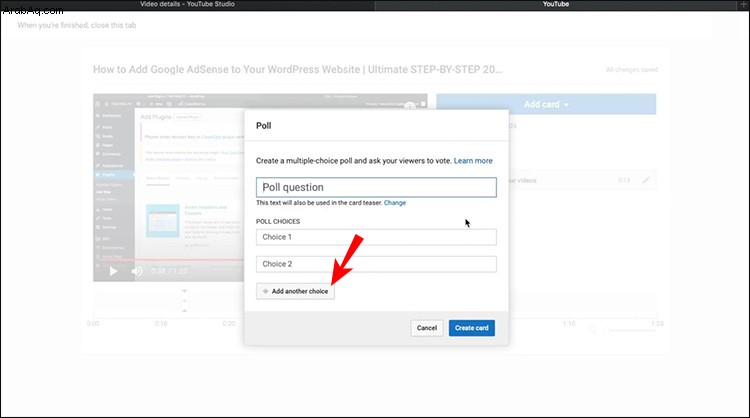Click the 'All changes saved' status text

pos(632,70)
